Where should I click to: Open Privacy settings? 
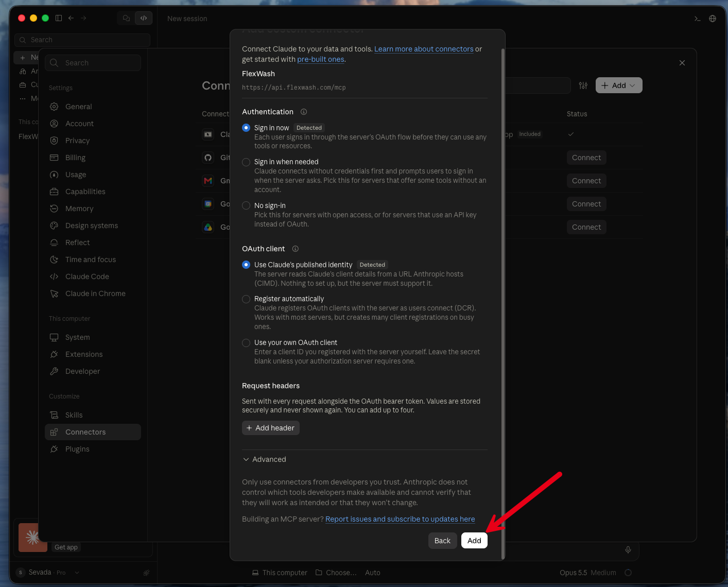tap(93, 141)
